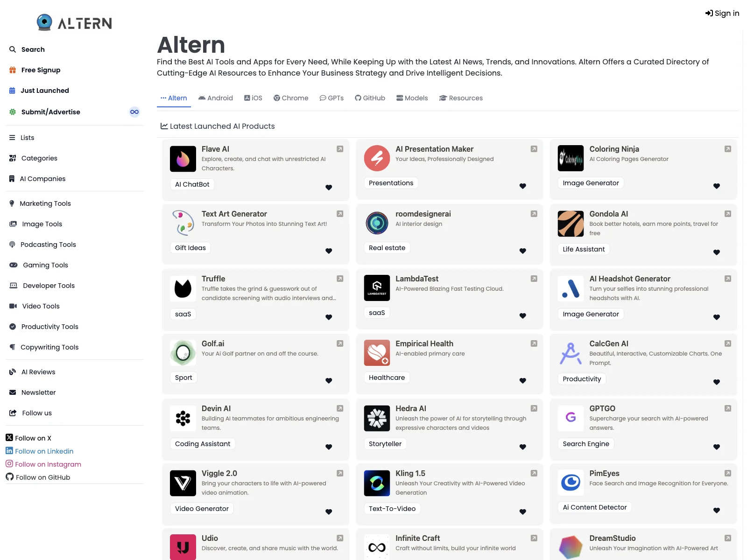The width and height of the screenshot is (747, 560).
Task: Heart the Text Art Generator card
Action: 329,251
